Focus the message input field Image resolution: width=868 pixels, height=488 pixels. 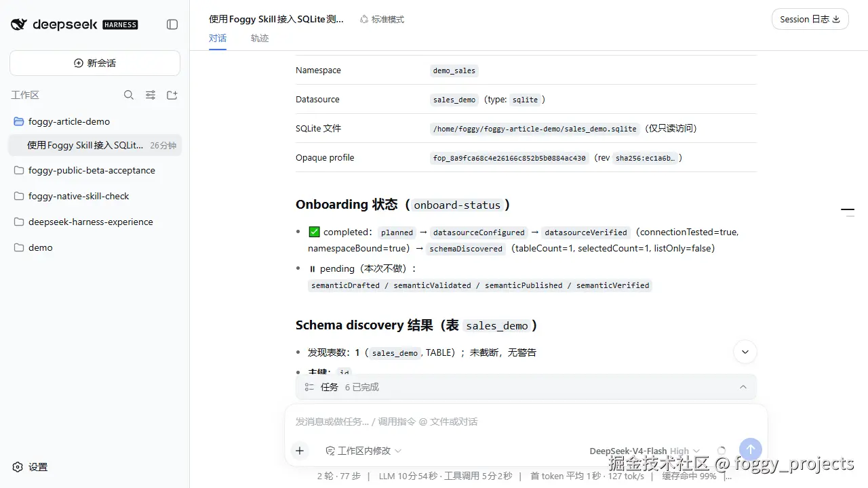pos(526,422)
